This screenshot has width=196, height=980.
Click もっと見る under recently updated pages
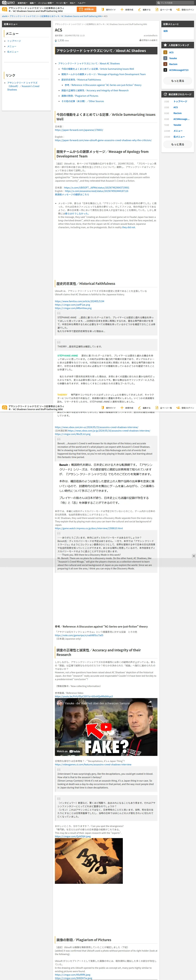point(177,144)
